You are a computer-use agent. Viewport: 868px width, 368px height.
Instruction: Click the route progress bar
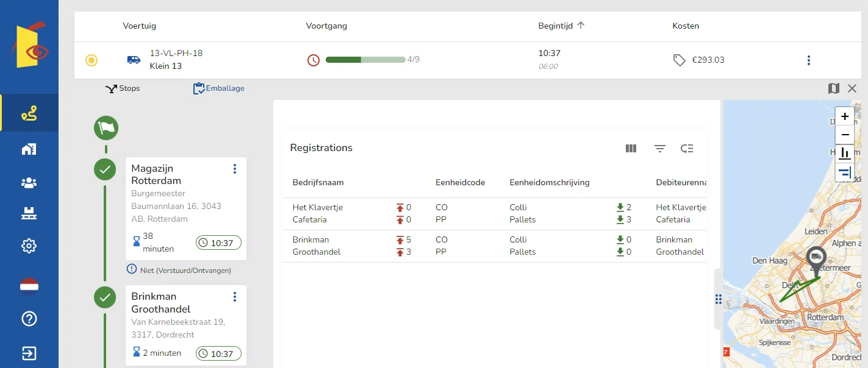click(x=365, y=60)
